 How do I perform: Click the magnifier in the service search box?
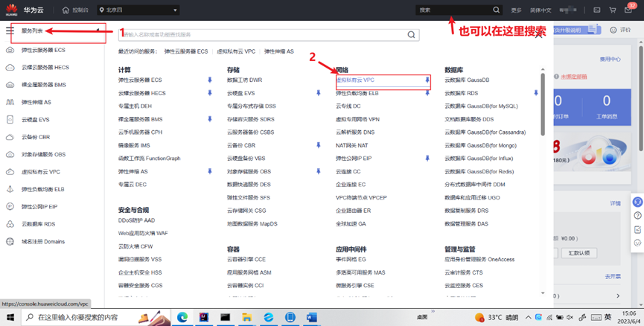coord(411,34)
